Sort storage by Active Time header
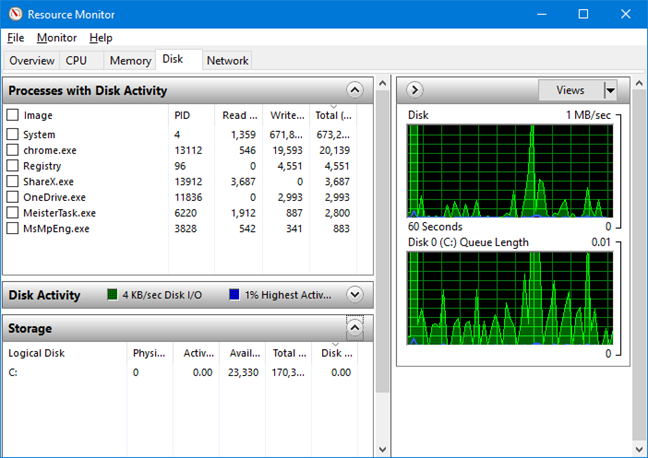The height and width of the screenshot is (458, 648). click(x=196, y=353)
